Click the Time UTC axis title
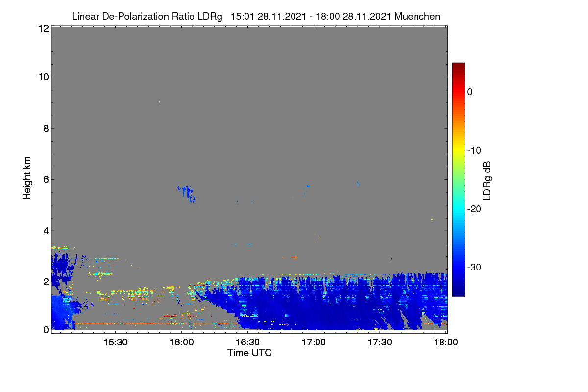This screenshot has height=392, width=588. (x=249, y=353)
